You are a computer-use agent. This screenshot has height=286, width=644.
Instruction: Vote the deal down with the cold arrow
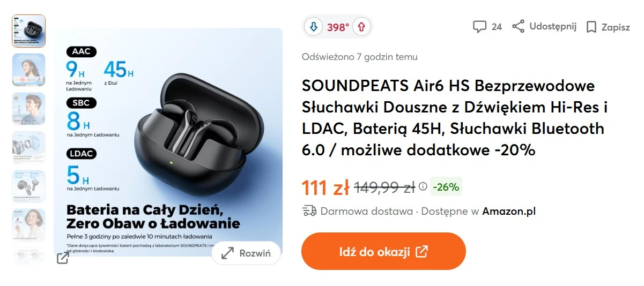coord(314,27)
